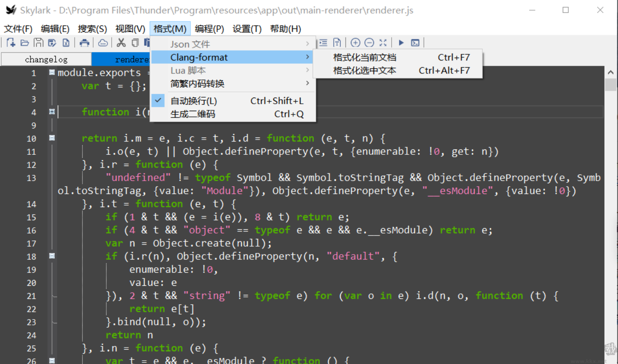Collapse the code fold at line 1
The height and width of the screenshot is (364, 618).
[x=52, y=72]
